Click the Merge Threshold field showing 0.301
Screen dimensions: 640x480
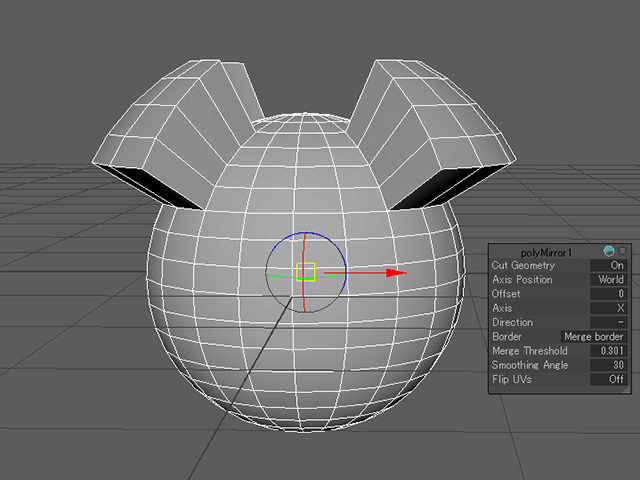[x=608, y=351]
